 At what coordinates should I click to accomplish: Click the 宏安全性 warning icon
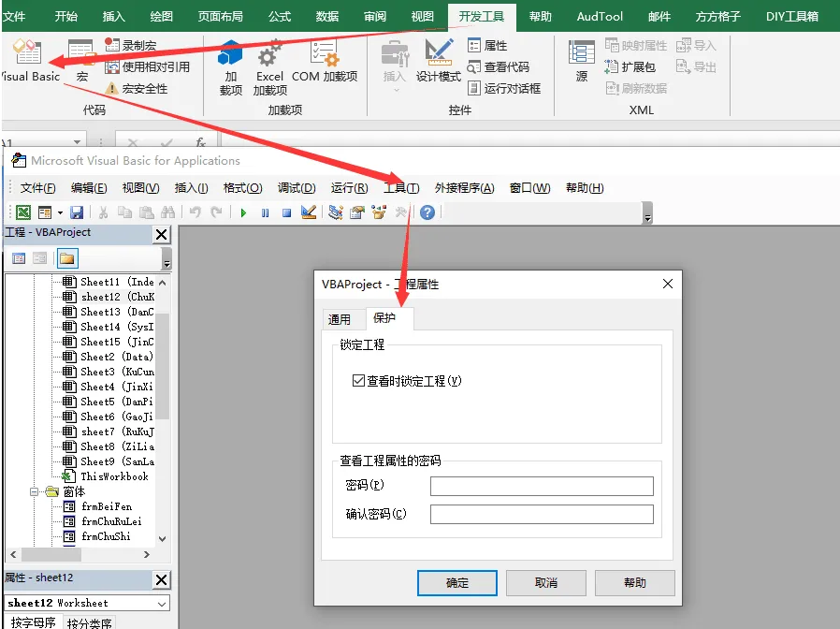pyautogui.click(x=112, y=88)
